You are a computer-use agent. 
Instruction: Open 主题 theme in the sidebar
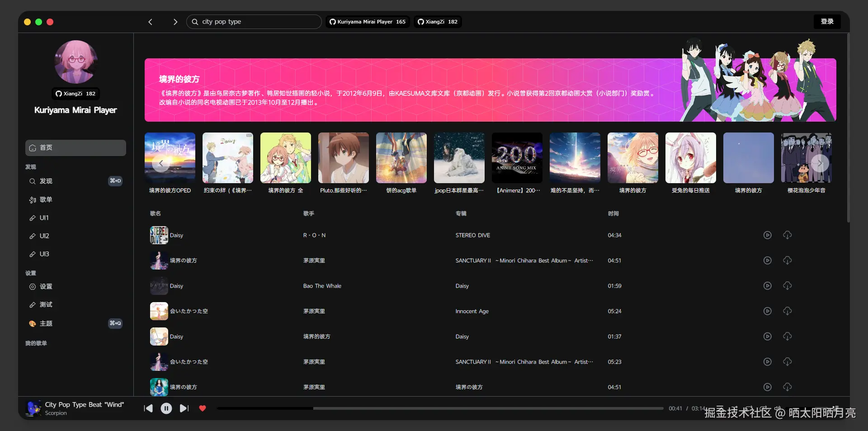[x=75, y=323]
